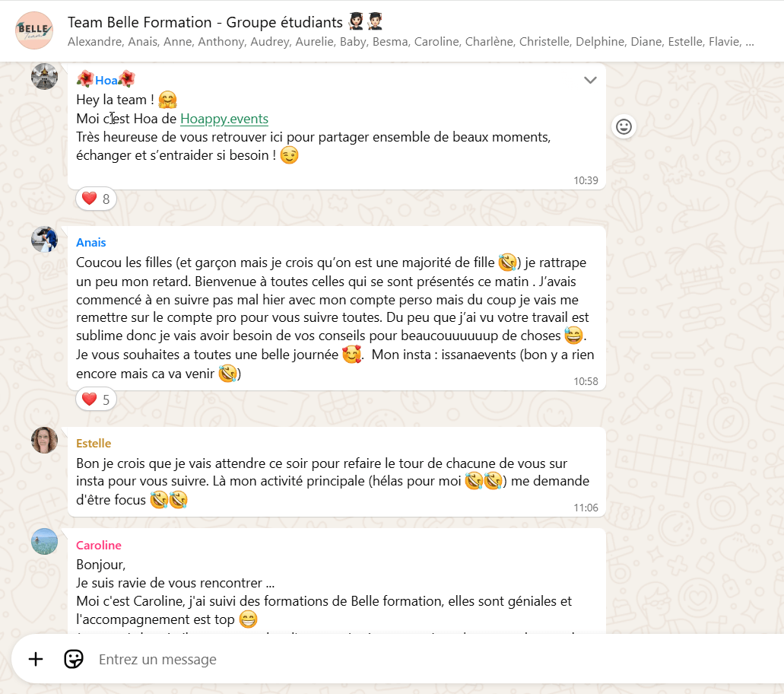The image size is (784, 694).
Task: View Anais's profile picture
Action: (45, 239)
